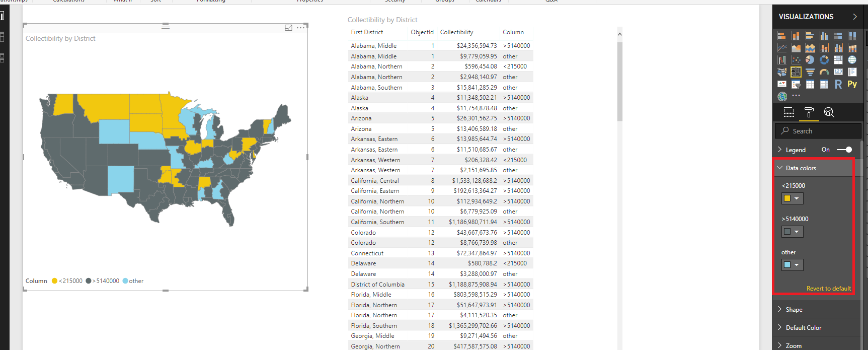
Task: Select the Python (Py) visual
Action: 852,84
